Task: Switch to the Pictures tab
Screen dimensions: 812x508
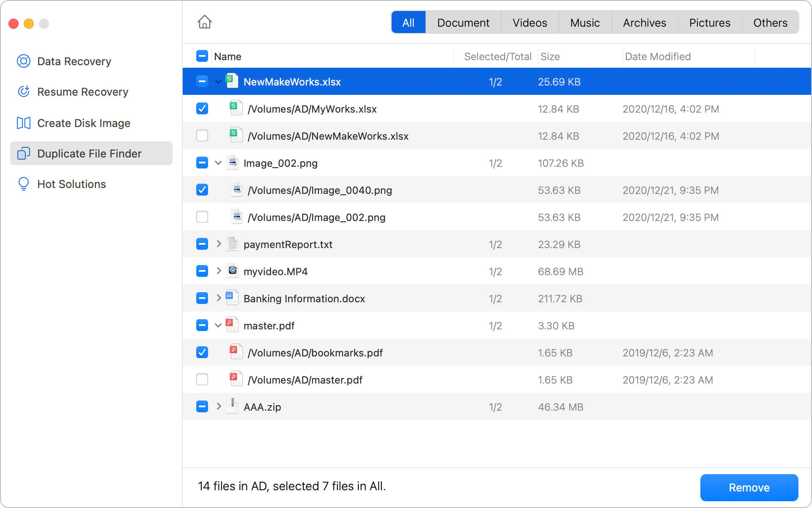Action: click(710, 22)
